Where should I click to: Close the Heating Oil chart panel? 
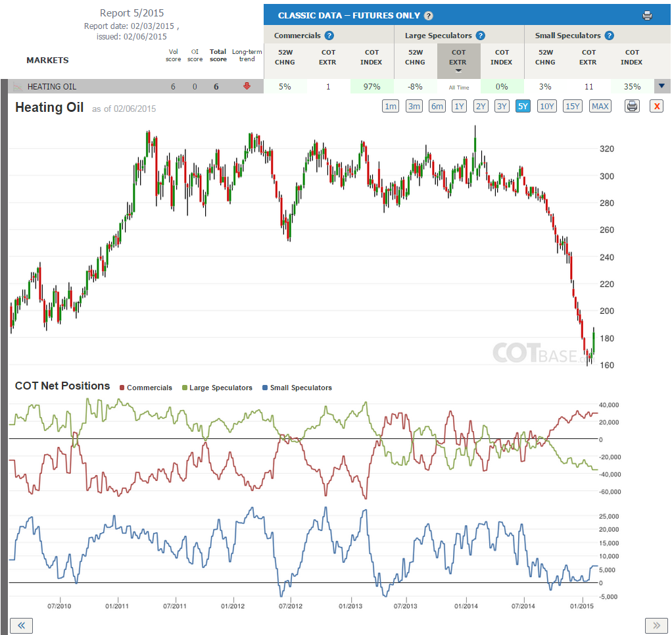(656, 106)
